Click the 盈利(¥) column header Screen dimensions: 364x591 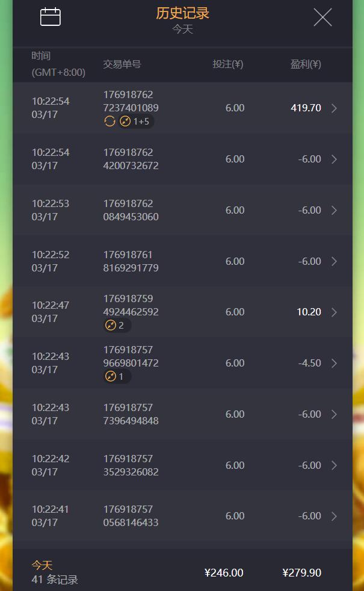306,64
